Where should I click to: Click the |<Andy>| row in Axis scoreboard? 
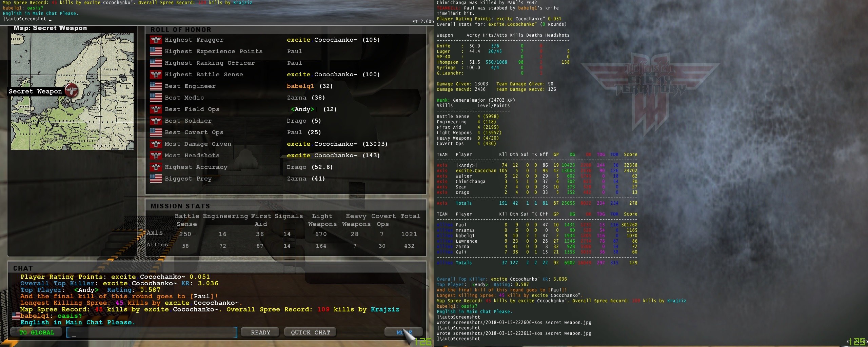pos(537,165)
